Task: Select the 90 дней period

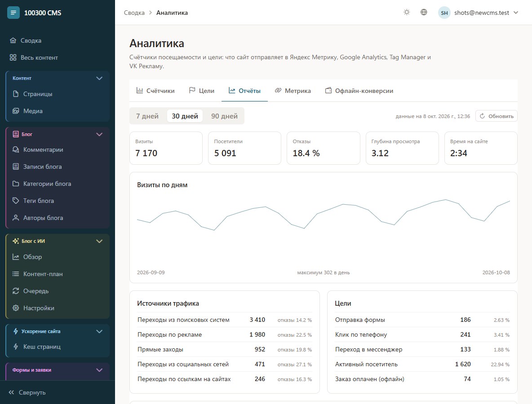Action: coord(224,116)
